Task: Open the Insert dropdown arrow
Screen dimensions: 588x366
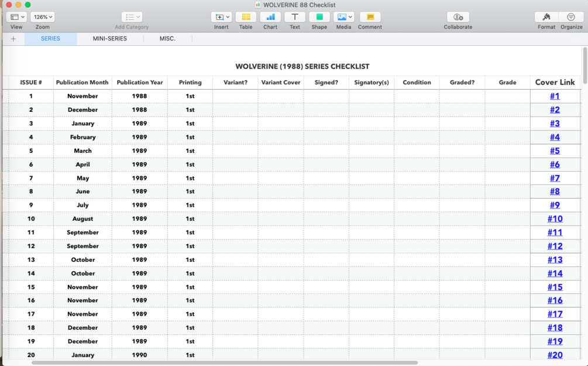Action: [x=228, y=17]
